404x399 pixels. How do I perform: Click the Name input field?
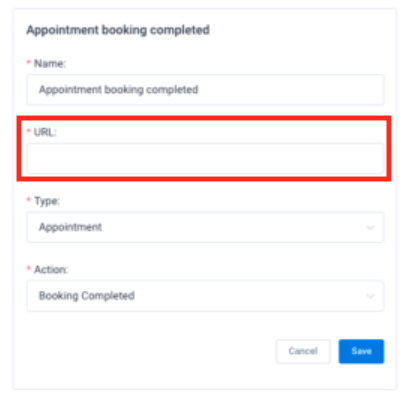tap(205, 90)
